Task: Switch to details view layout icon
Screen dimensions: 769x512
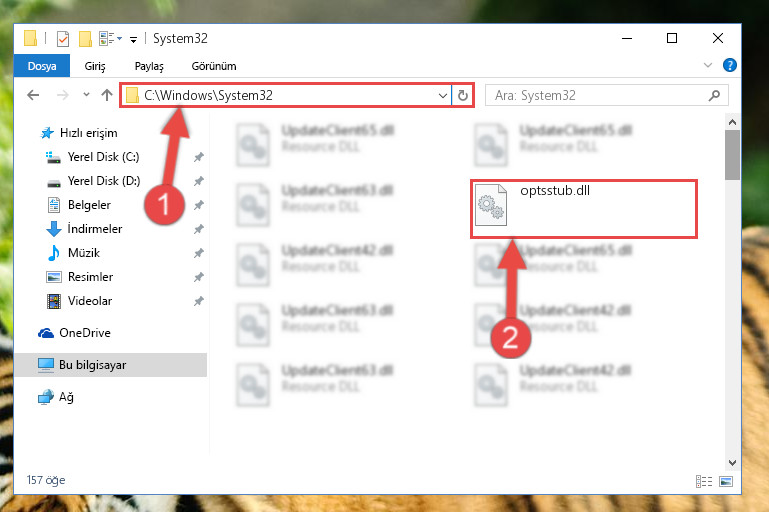Action: point(704,481)
